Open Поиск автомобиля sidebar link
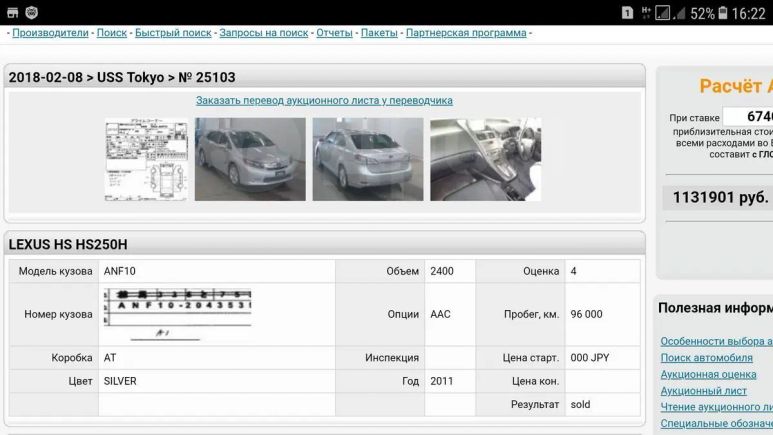This screenshot has width=773, height=435. [x=706, y=358]
